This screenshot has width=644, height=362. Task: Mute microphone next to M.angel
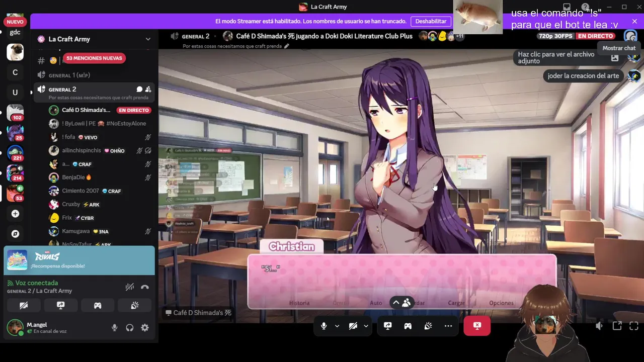coord(114,328)
